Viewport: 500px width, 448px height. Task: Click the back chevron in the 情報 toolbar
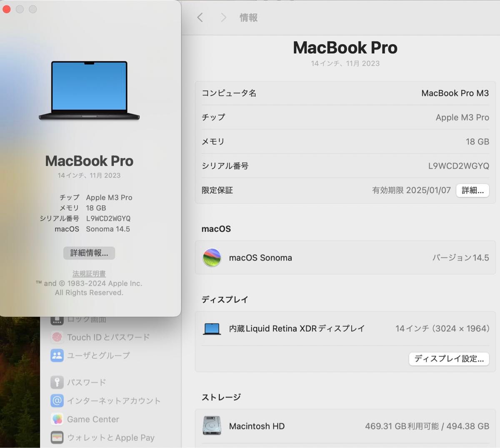coord(200,17)
